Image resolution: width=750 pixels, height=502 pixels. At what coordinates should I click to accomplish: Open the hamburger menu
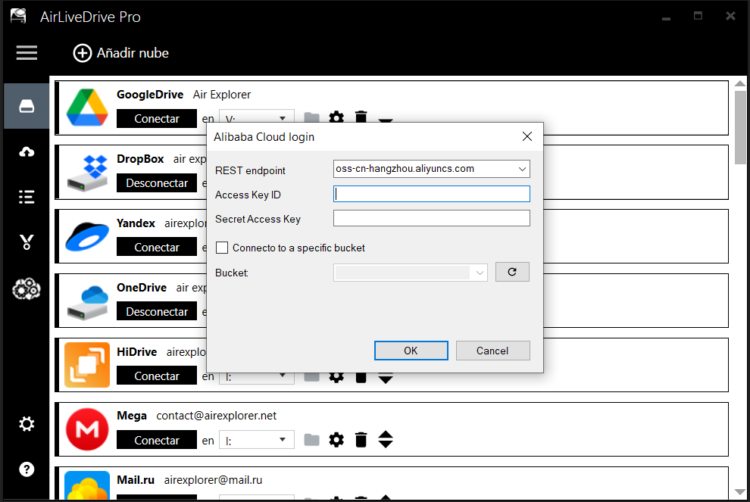tap(26, 53)
